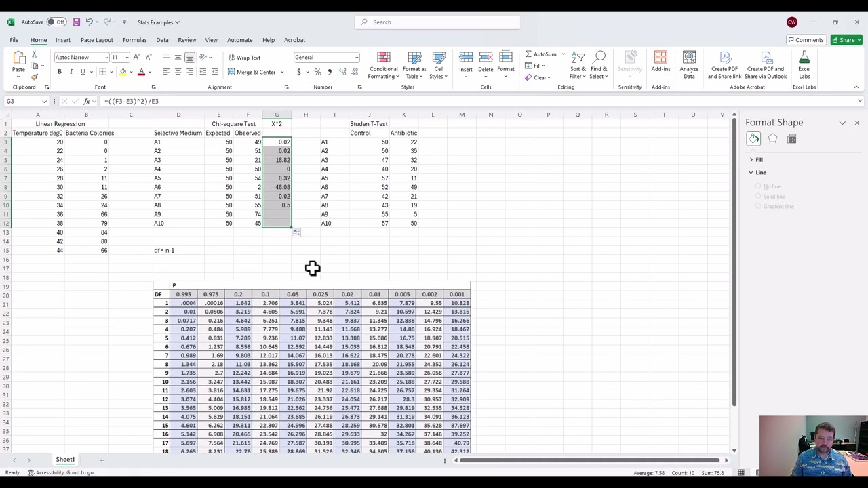This screenshot has width=868, height=488.
Task: Apply Percent Style format
Action: click(x=317, y=72)
